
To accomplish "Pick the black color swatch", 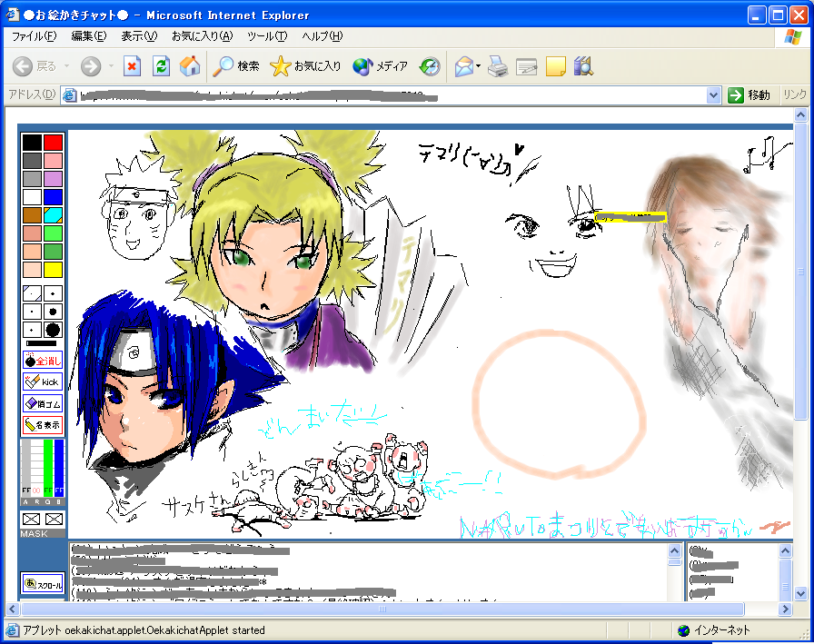I will pyautogui.click(x=32, y=143).
